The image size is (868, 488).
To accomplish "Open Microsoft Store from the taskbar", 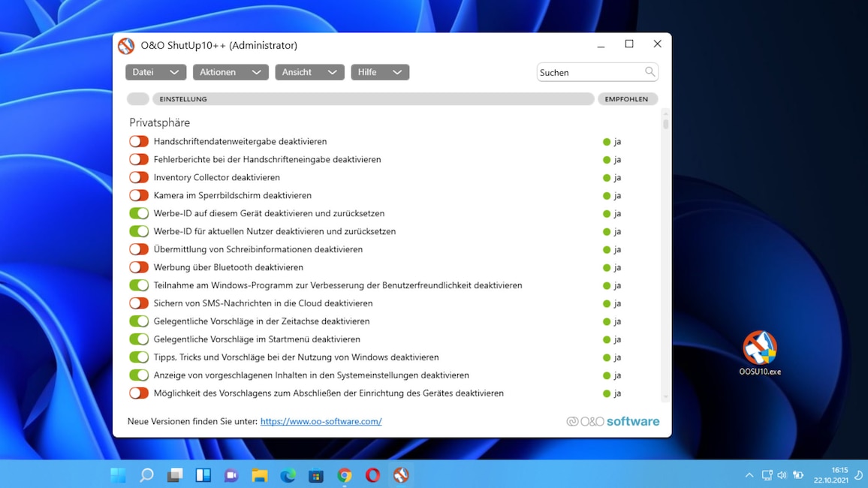I will tap(316, 475).
